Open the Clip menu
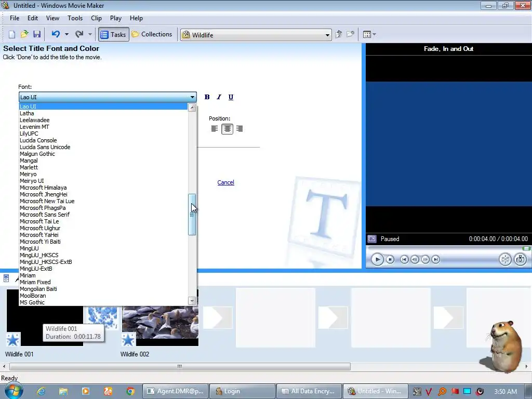Image resolution: width=532 pixels, height=399 pixels. 96,18
